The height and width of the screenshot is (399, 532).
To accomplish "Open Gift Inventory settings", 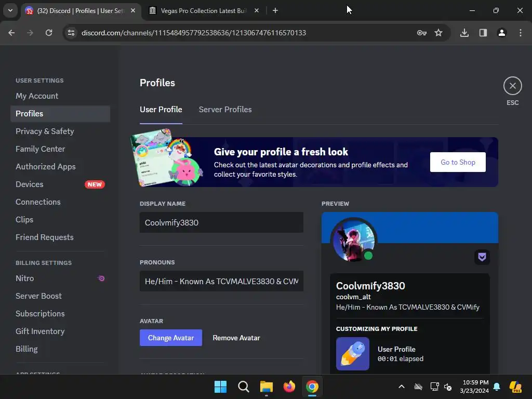I will pyautogui.click(x=60, y=331).
